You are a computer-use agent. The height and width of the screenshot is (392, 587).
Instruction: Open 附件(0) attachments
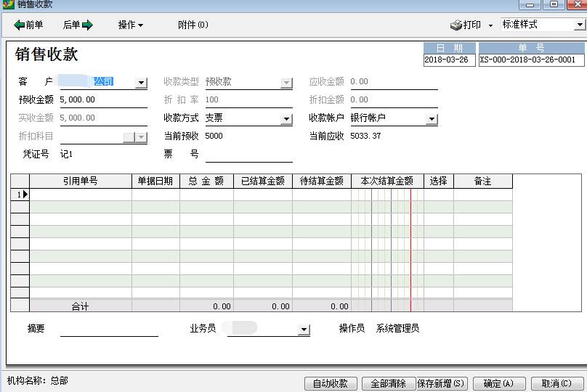tap(193, 25)
